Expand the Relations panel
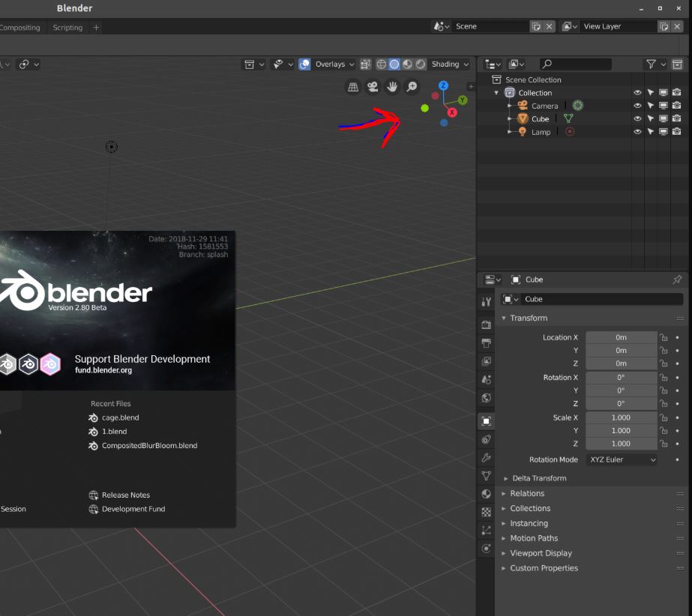The width and height of the screenshot is (692, 616). [x=527, y=493]
